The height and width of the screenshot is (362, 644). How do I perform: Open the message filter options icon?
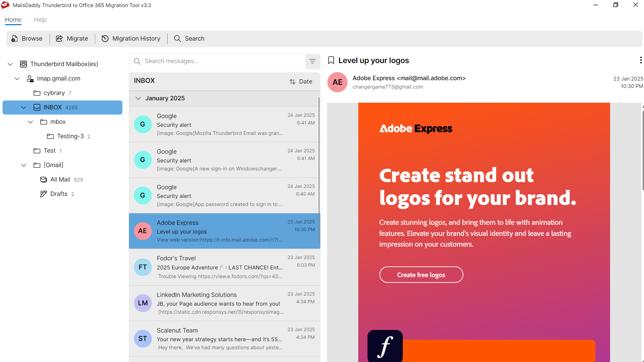(313, 61)
